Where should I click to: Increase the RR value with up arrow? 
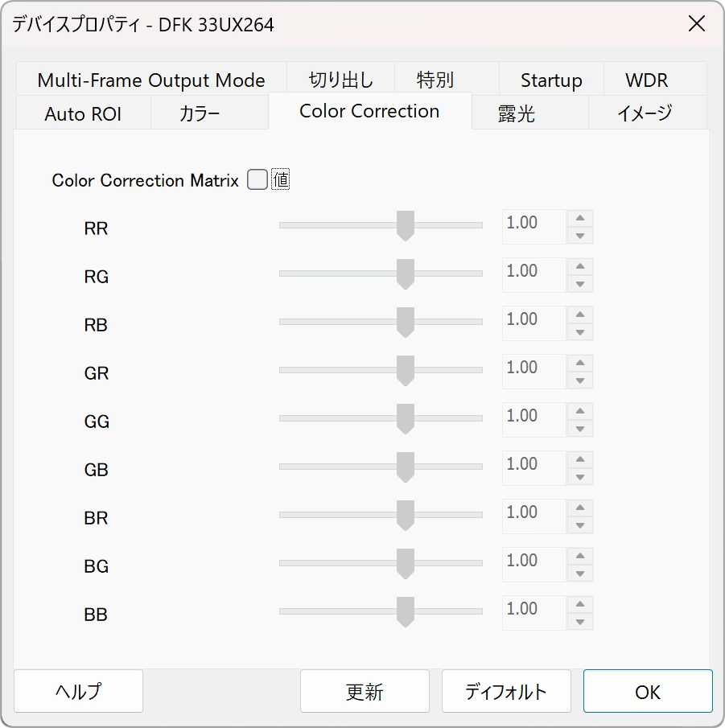[579, 218]
